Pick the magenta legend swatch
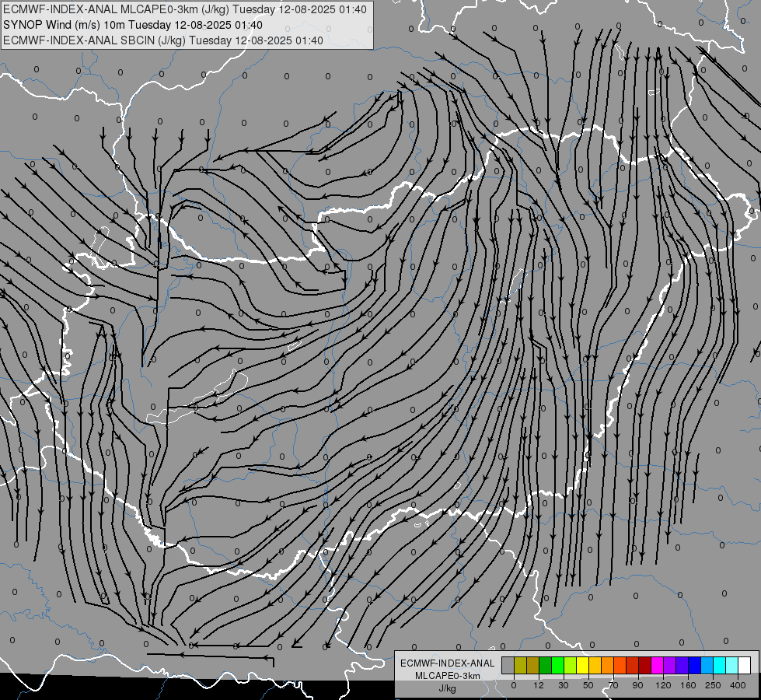The height and width of the screenshot is (700, 761). click(657, 665)
